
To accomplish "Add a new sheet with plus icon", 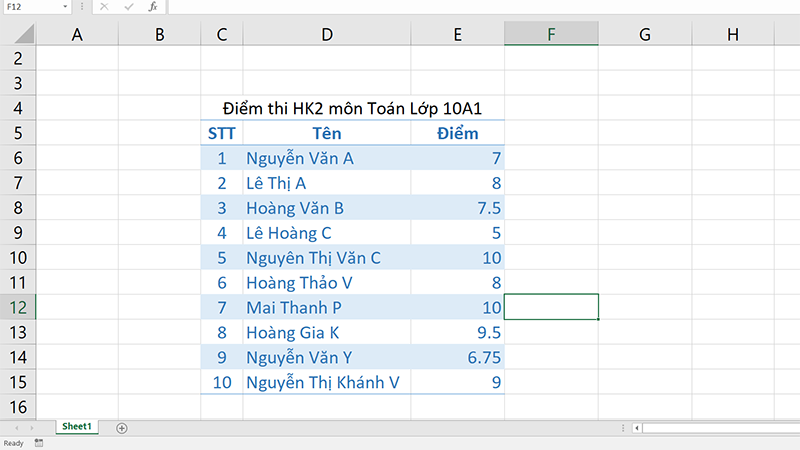I will tap(122, 427).
